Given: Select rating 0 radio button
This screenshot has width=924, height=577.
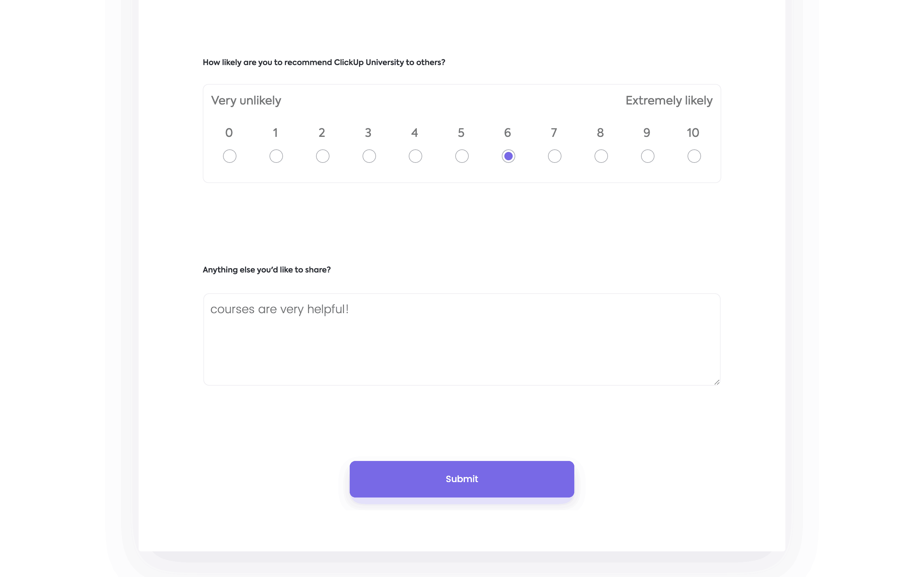Looking at the screenshot, I should coord(229,156).
